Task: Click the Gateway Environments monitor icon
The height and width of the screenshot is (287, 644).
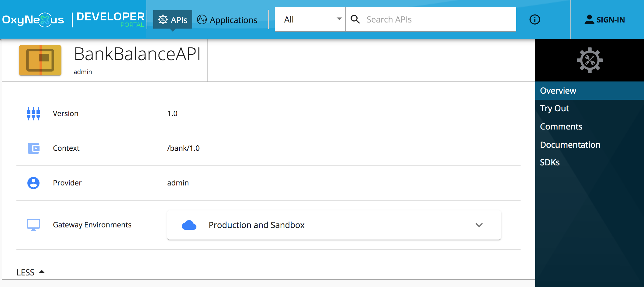Action: (33, 225)
